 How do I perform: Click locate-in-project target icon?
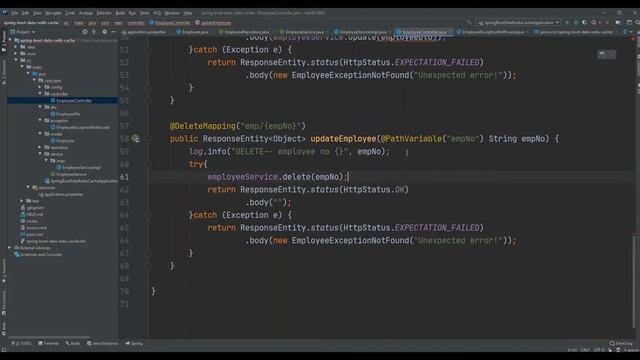[x=85, y=32]
